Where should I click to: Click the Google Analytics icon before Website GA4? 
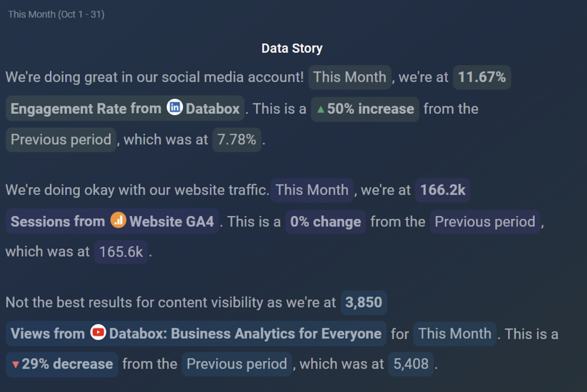click(119, 220)
